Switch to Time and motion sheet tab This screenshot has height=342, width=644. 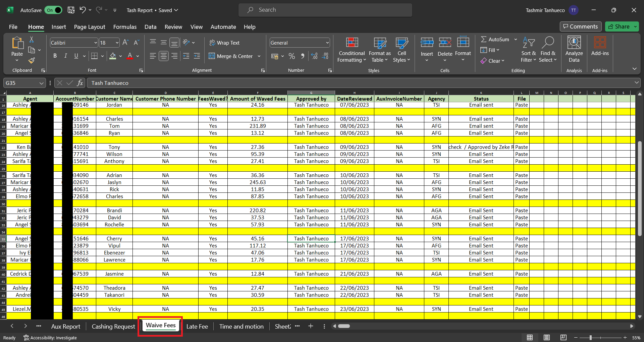tap(241, 326)
